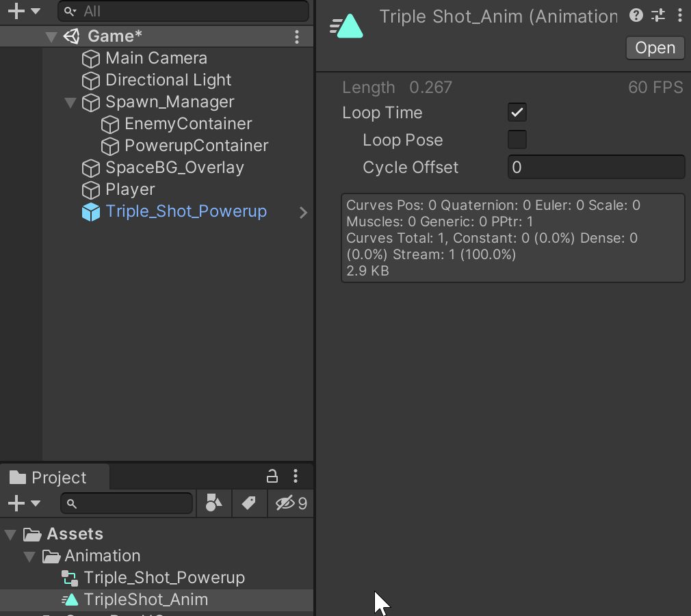Click the Inspector animation clip header icon

(346, 26)
